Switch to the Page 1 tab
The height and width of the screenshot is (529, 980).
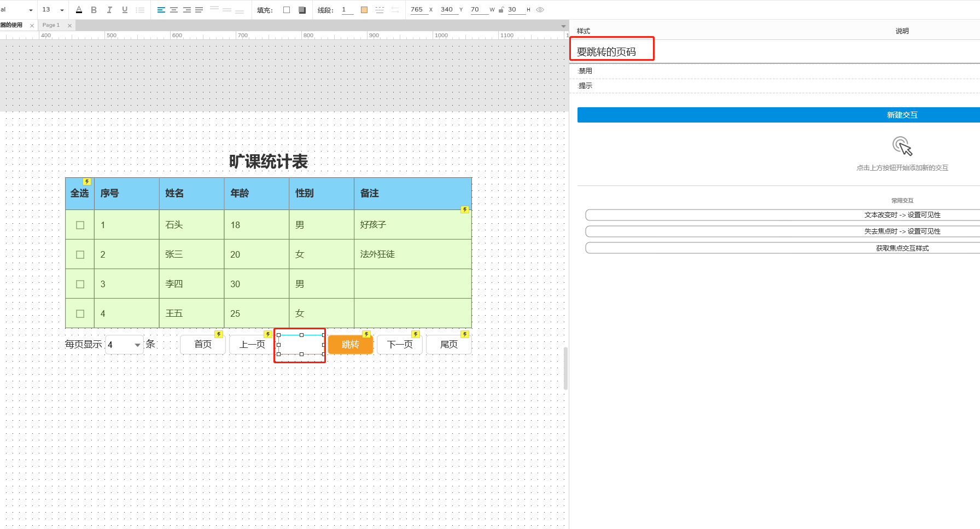tap(51, 25)
